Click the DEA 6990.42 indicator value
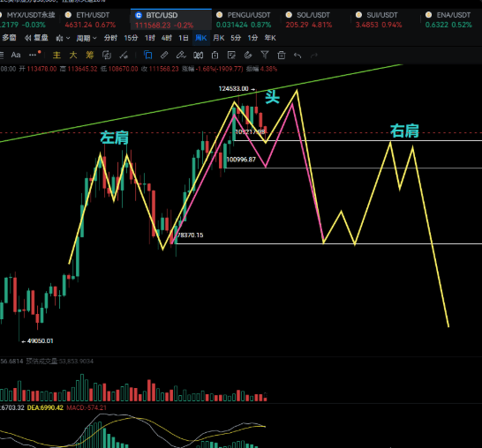 click(45, 407)
